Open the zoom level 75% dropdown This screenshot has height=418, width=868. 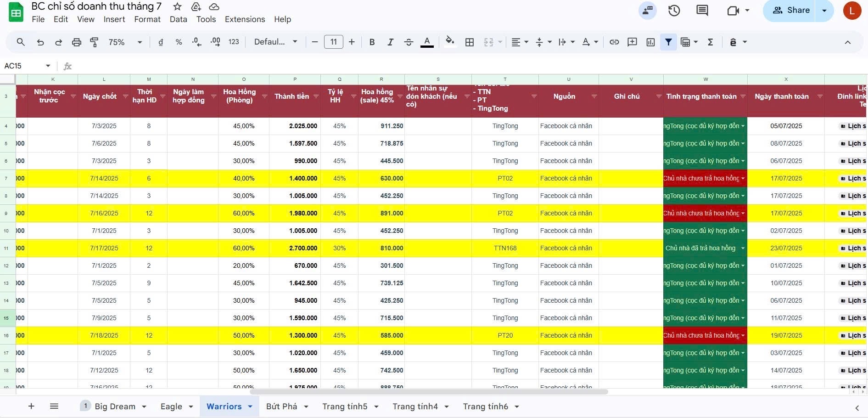point(125,42)
